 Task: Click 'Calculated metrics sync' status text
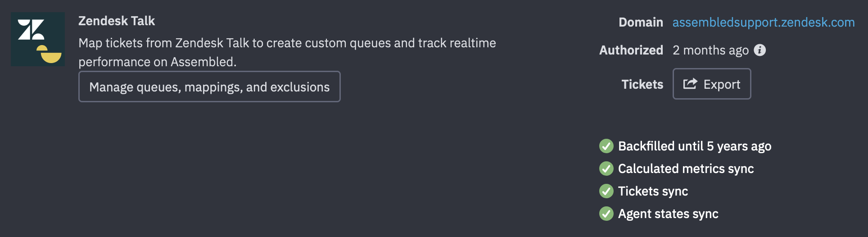coord(686,169)
